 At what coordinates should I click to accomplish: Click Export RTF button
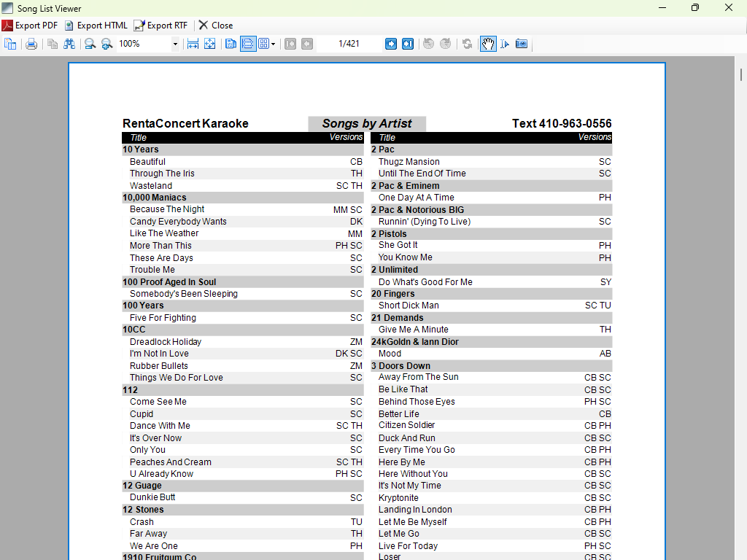coord(160,25)
